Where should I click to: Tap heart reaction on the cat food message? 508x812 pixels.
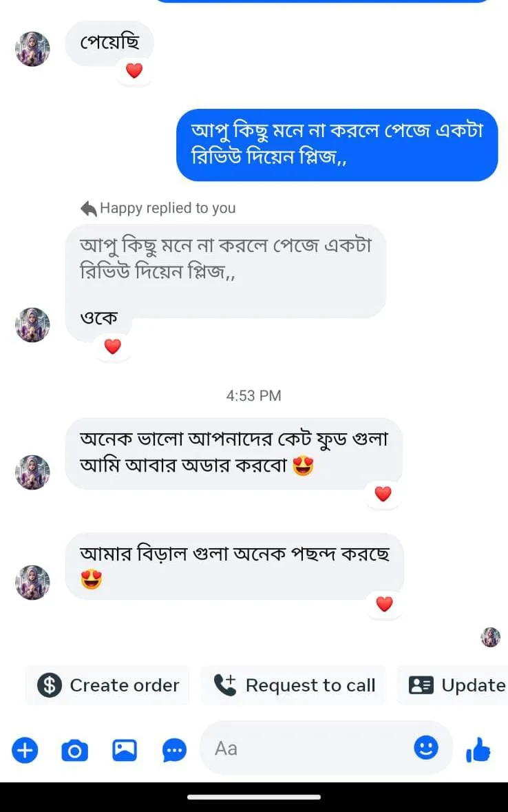[x=383, y=493]
